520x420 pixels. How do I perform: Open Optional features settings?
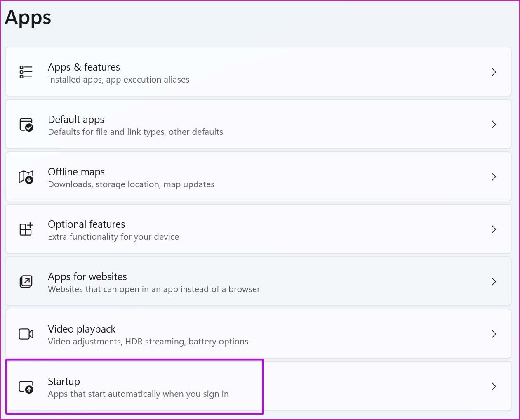click(258, 229)
